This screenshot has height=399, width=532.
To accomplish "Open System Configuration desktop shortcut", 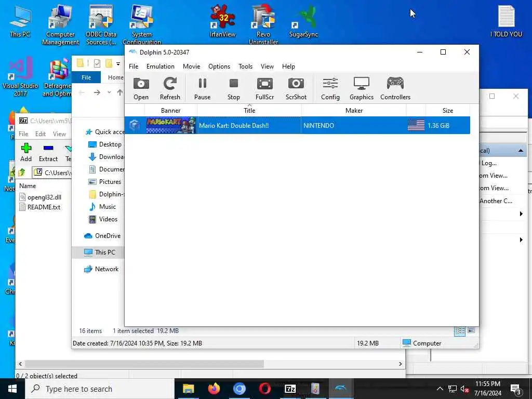I will 142,25.
